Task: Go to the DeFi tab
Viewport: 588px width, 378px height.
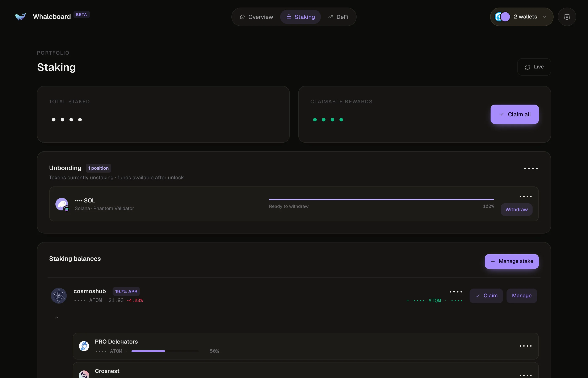Action: pos(338,17)
